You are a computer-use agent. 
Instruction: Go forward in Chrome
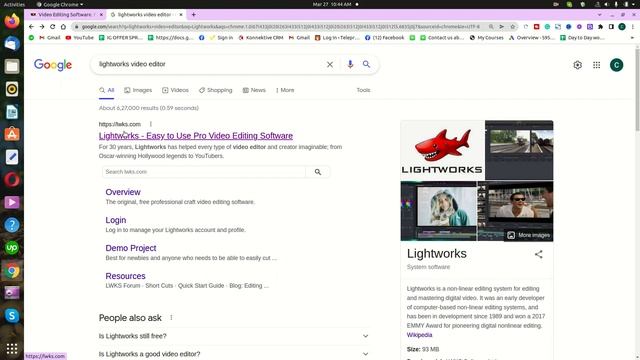click(42, 27)
